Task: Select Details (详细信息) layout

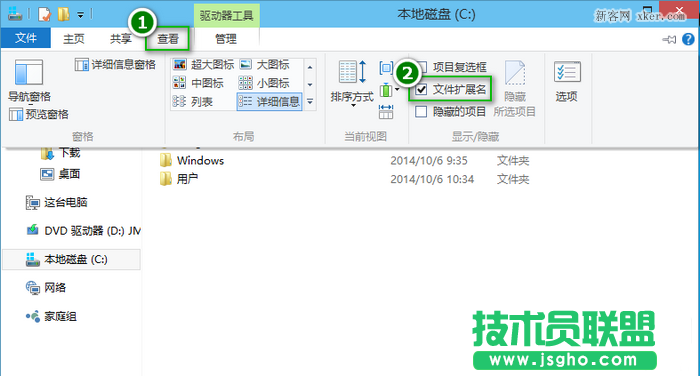Action: (269, 102)
